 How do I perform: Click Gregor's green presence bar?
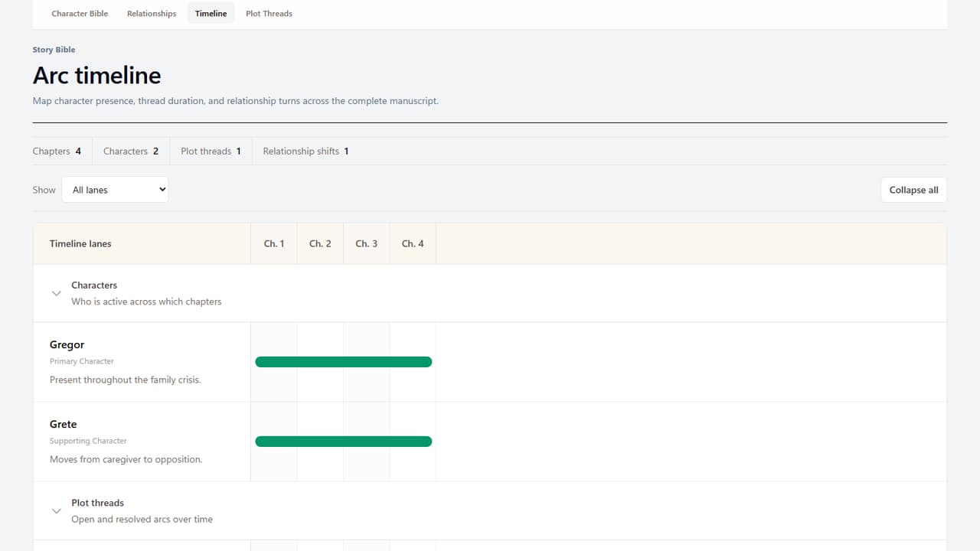point(344,362)
